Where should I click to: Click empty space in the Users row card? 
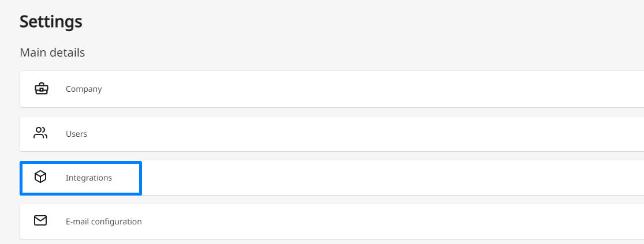370,133
